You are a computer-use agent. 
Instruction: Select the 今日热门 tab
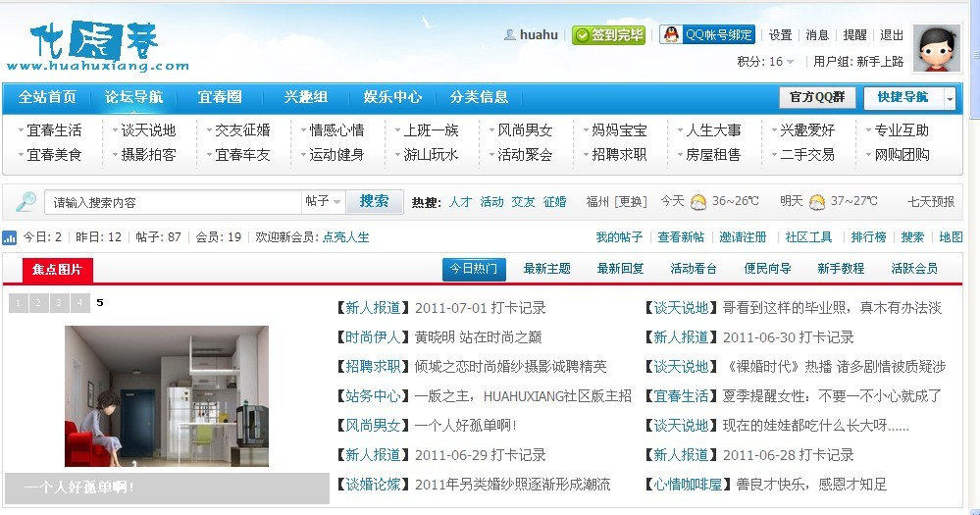pos(474,269)
